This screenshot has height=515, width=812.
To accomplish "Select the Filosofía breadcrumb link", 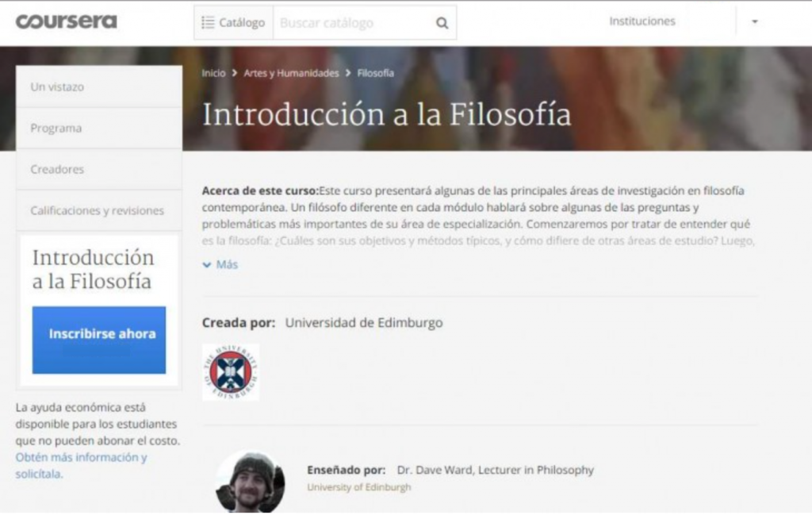I will click(x=375, y=73).
